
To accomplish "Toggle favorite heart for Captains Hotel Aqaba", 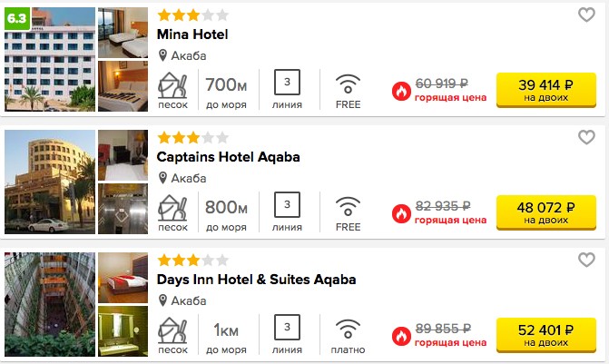I will [x=586, y=137].
